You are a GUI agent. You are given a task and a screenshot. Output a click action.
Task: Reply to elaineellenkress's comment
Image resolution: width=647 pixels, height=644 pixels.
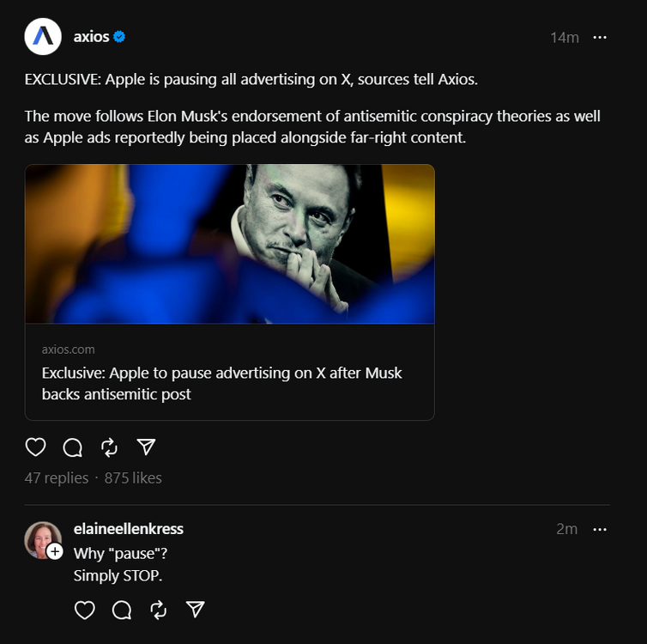pyautogui.click(x=122, y=610)
